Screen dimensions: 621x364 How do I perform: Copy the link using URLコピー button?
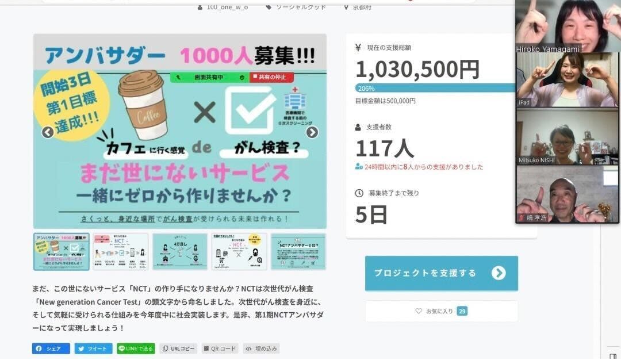click(x=179, y=348)
